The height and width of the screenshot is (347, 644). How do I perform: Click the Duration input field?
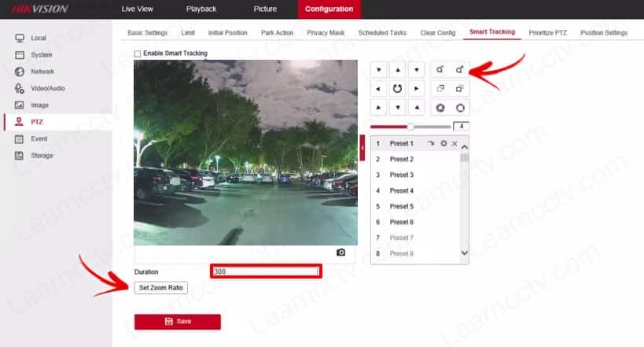pos(266,271)
